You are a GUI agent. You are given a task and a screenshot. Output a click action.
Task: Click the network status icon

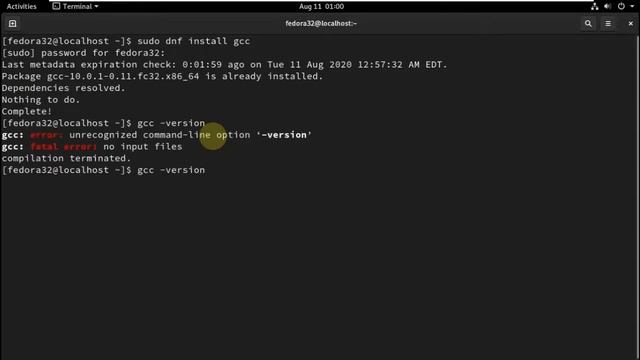pos(595,6)
